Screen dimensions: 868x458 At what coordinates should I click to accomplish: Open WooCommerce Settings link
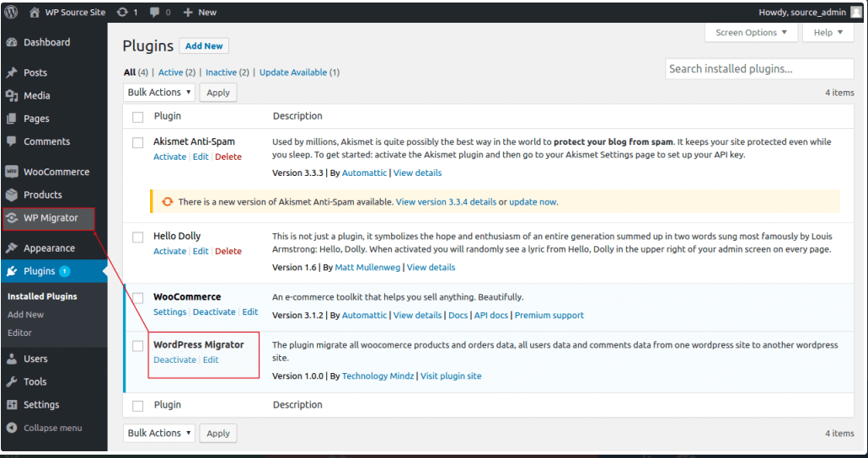(x=170, y=312)
